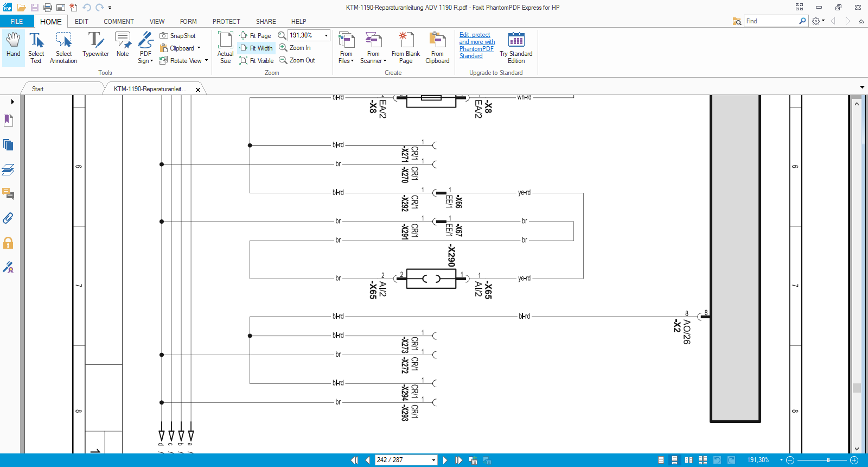Click the SnapShot tool

click(178, 36)
